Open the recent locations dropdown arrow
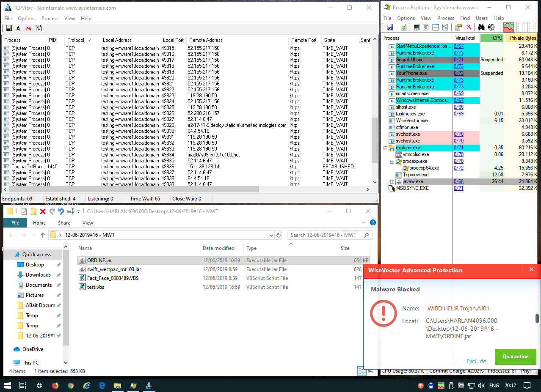 tap(33, 235)
